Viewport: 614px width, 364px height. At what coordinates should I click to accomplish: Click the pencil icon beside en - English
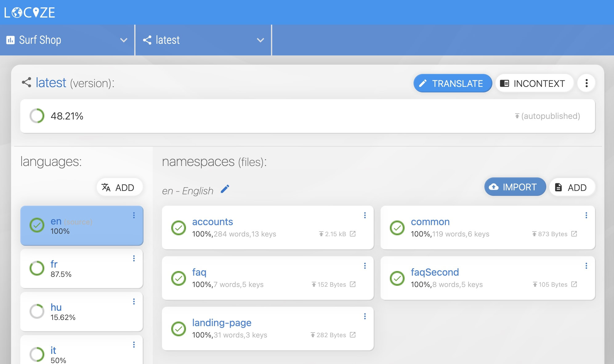225,189
